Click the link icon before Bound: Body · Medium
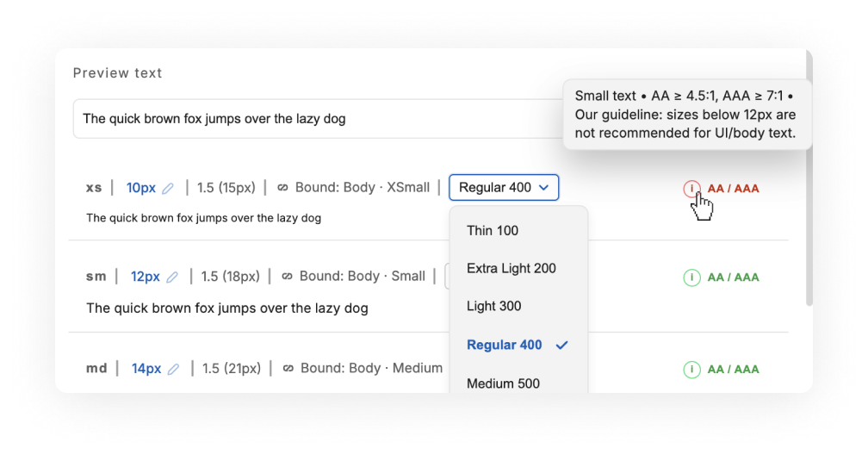This screenshot has width=868, height=455. [x=288, y=369]
